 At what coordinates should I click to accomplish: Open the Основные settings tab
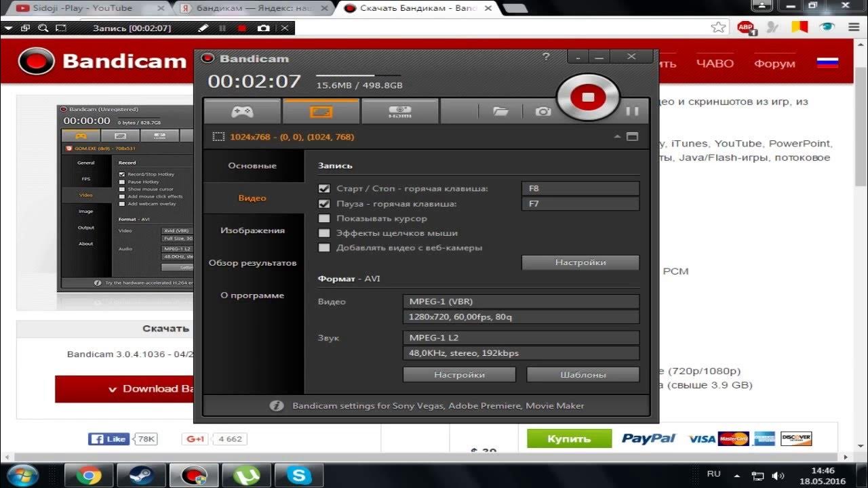pos(252,166)
